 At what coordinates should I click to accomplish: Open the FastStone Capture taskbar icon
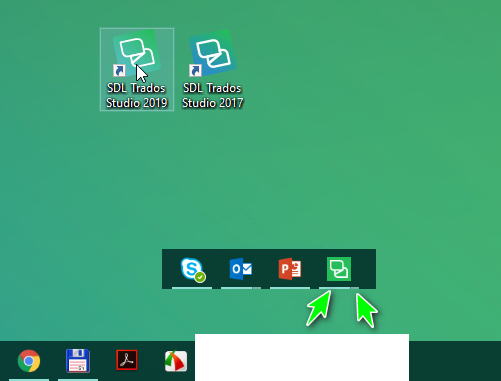[176, 361]
